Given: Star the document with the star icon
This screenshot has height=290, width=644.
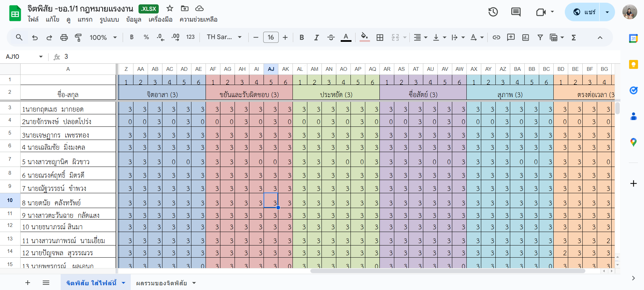Looking at the screenshot, I should pos(170,8).
